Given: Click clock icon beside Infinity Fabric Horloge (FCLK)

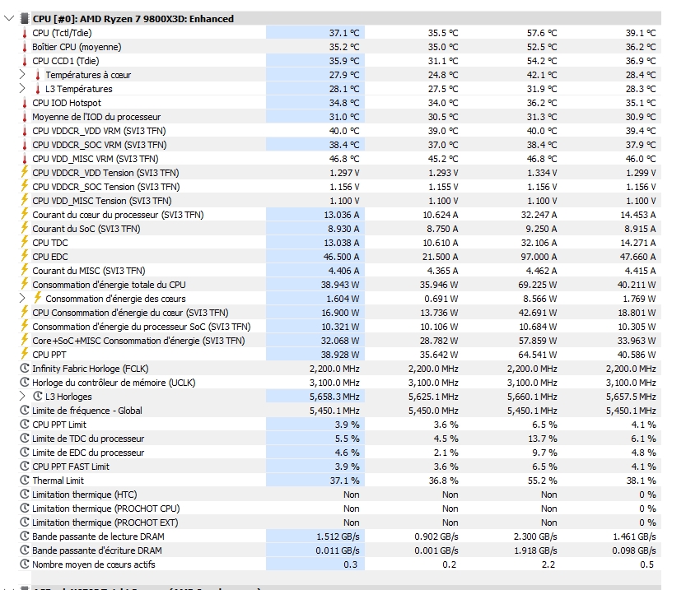Looking at the screenshot, I should (25, 369).
